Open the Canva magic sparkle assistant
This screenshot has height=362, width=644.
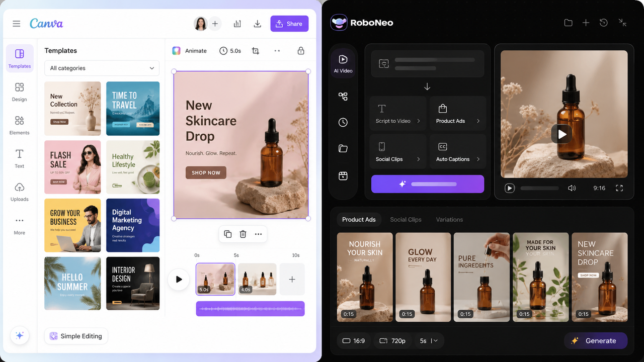(20, 335)
